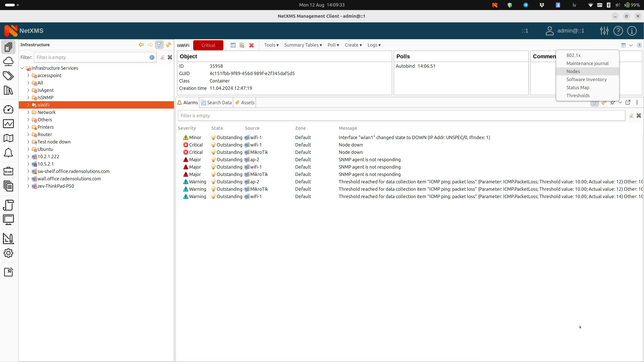
Task: Open the Graphs line-chart perspective icon
Action: [x=9, y=124]
